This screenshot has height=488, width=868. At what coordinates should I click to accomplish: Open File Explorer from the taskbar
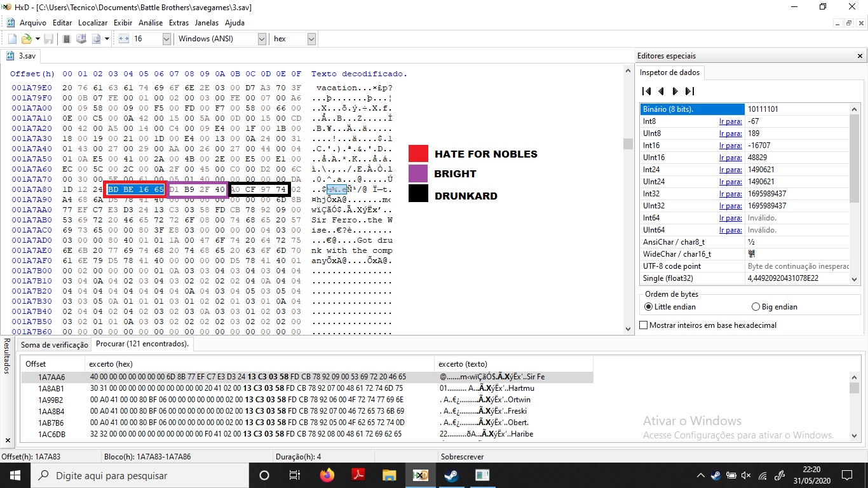389,475
